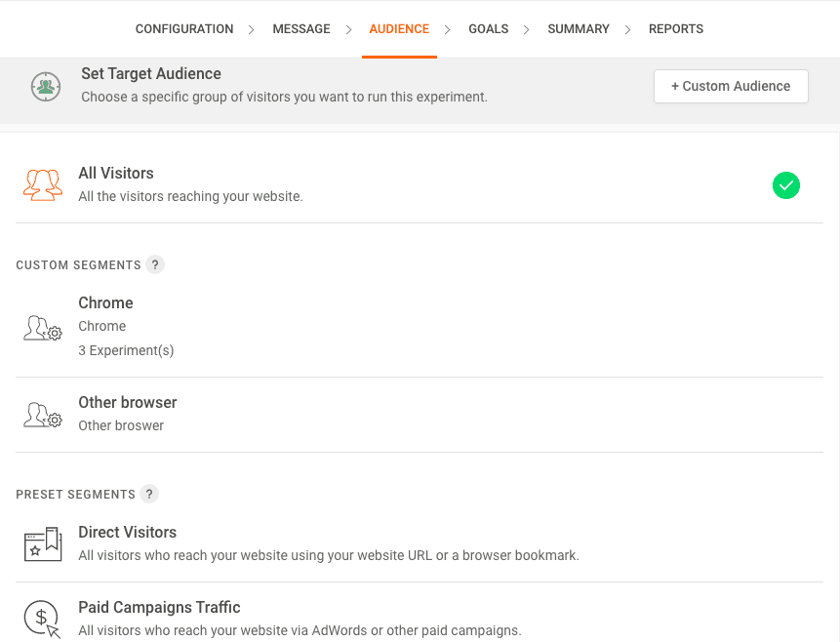
Task: Open the Preset Segments help icon
Action: pos(149,494)
